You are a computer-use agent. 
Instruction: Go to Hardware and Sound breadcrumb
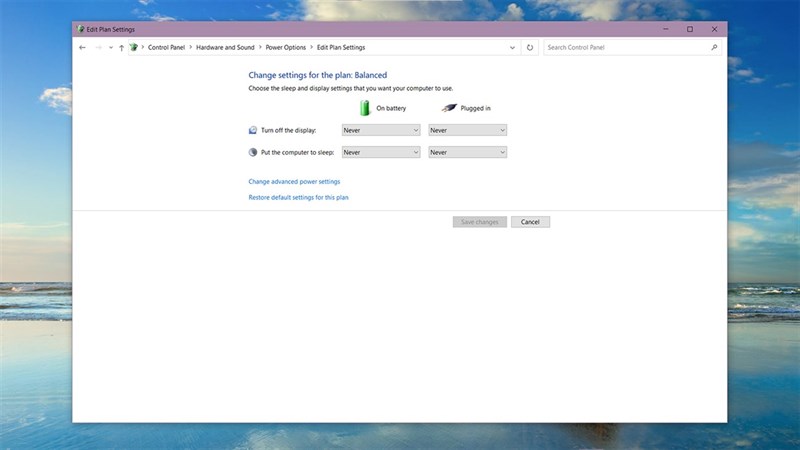[x=225, y=47]
